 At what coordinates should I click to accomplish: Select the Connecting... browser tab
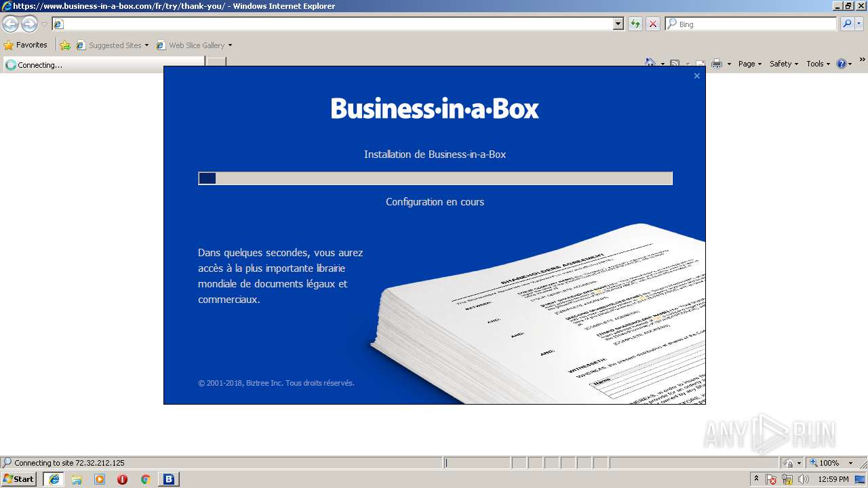103,65
